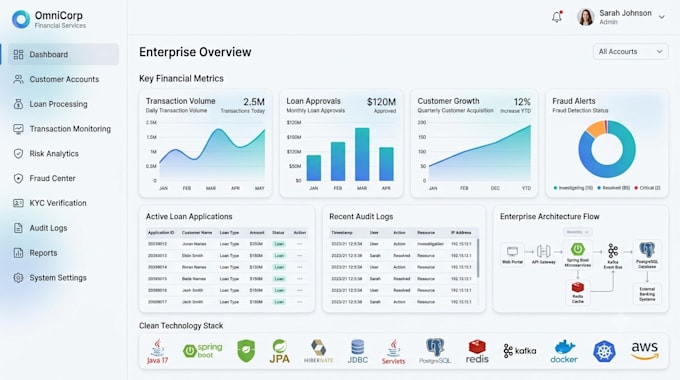Sort by Customer Name column header
Image resolution: width=680 pixels, height=380 pixels.
click(x=197, y=233)
